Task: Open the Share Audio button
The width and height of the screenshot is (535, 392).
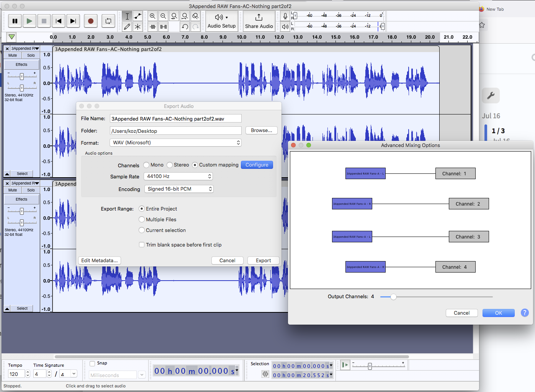Action: (x=259, y=21)
